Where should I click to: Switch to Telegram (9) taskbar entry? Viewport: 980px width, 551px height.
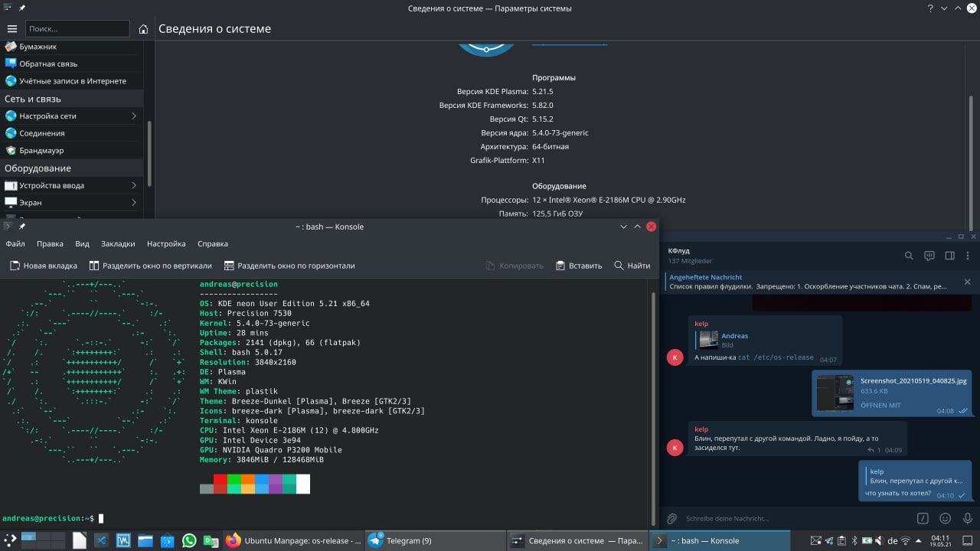point(435,540)
